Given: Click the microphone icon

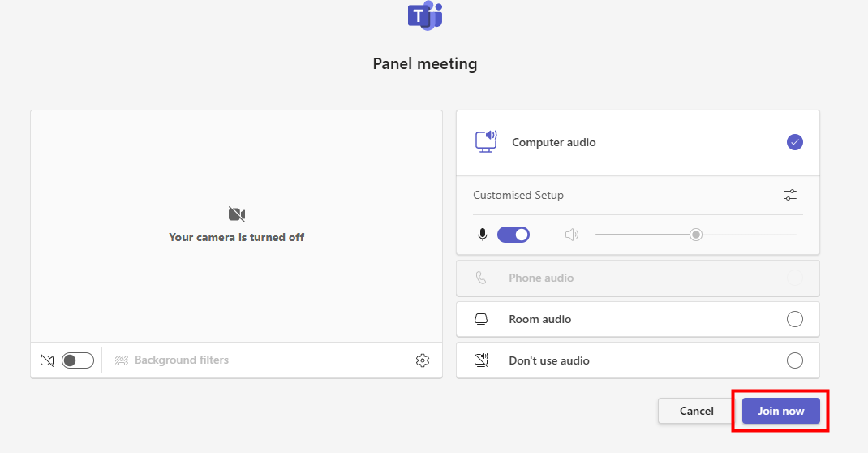Looking at the screenshot, I should tap(483, 235).
